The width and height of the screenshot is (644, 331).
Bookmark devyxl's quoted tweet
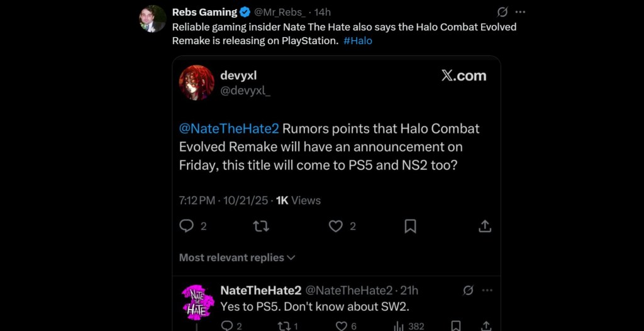tap(410, 226)
